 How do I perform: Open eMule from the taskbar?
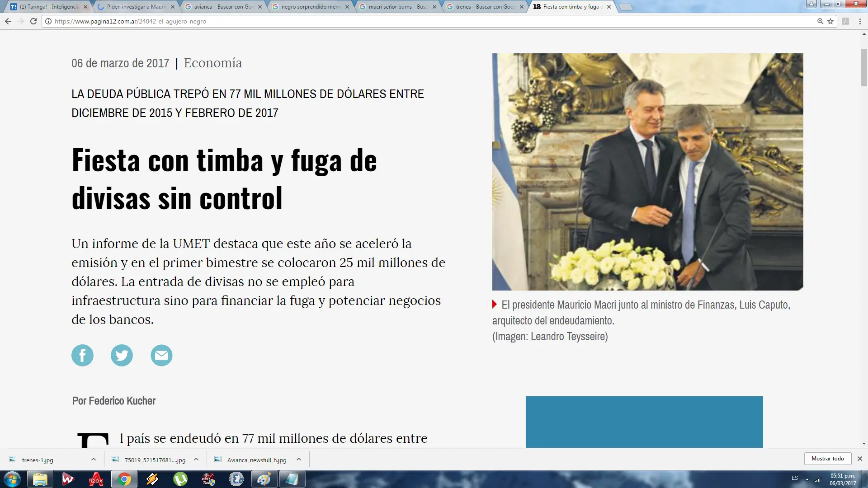[x=236, y=479]
